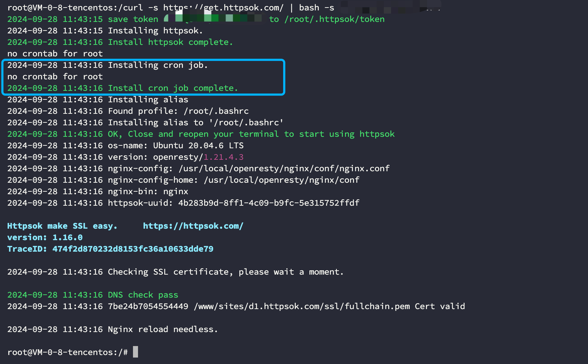Click the final root@VM-0-8-tencentos prompt
Viewport: 588px width, 364px height.
(68, 352)
